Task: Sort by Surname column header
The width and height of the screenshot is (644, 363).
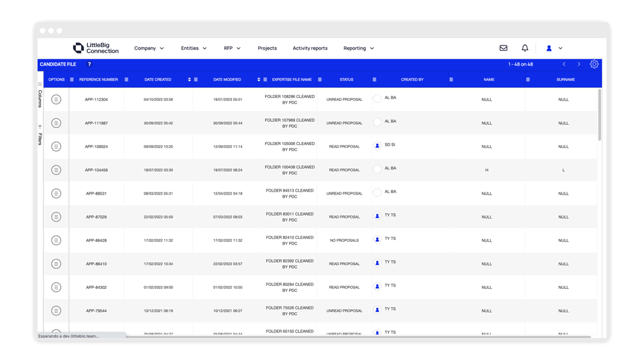Action: (565, 79)
